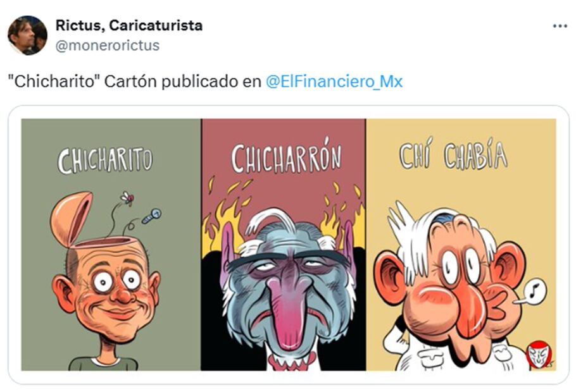Open the green Chicharito cartoon panel
The image size is (576, 392).
[111, 245]
